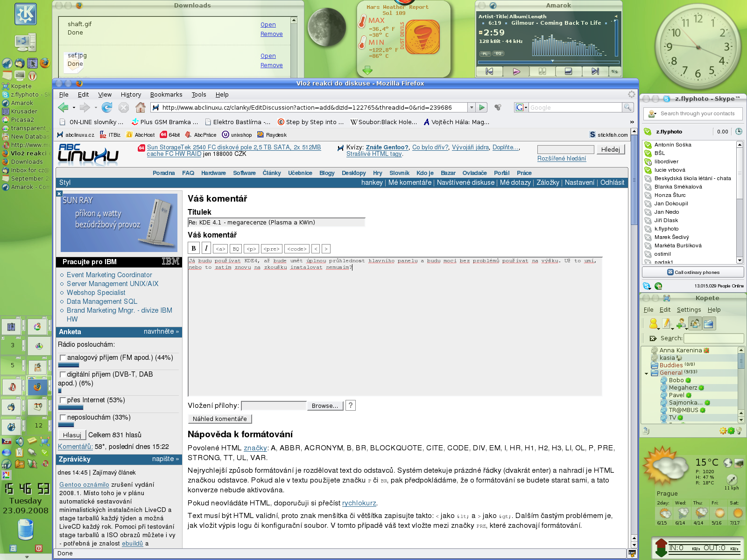Stop playback in Amarok
The width and height of the screenshot is (747, 560).
click(x=568, y=71)
